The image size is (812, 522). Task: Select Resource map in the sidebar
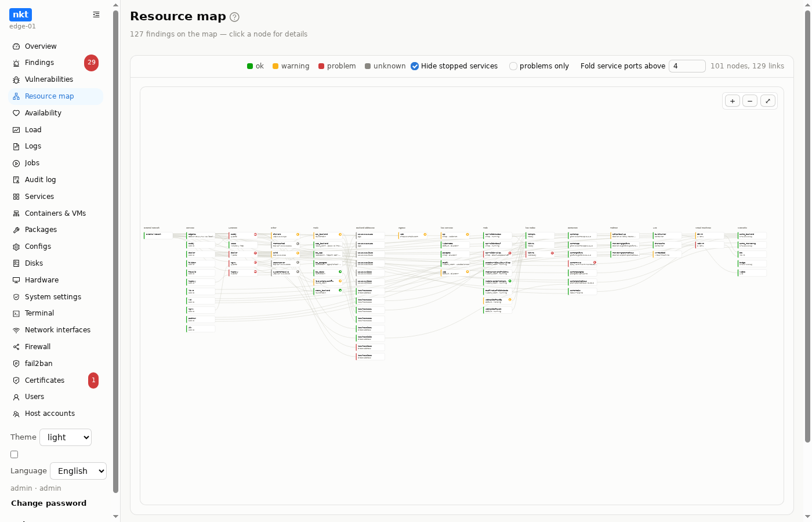[56, 96]
